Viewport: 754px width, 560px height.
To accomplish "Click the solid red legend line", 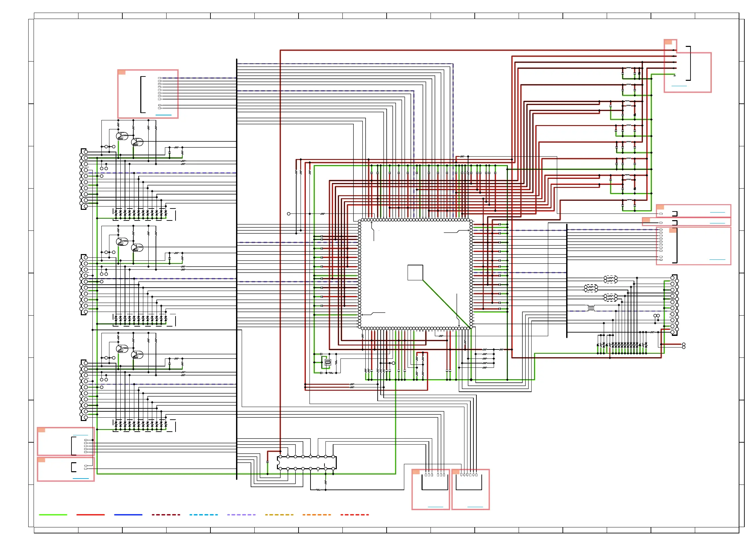I will click(x=90, y=514).
